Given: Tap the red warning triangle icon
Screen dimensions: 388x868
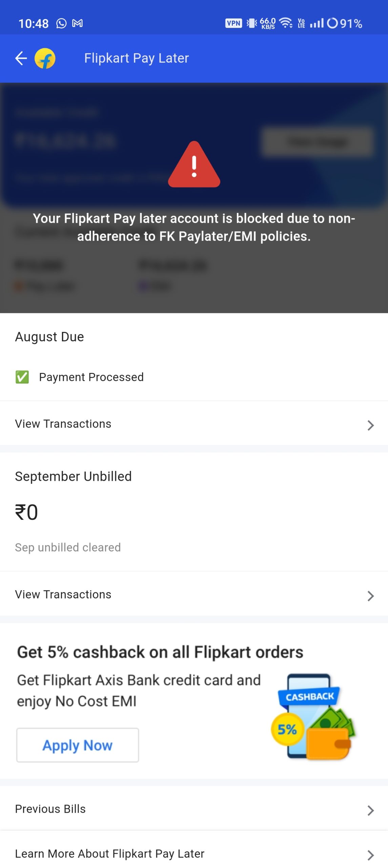Looking at the screenshot, I should 194,165.
